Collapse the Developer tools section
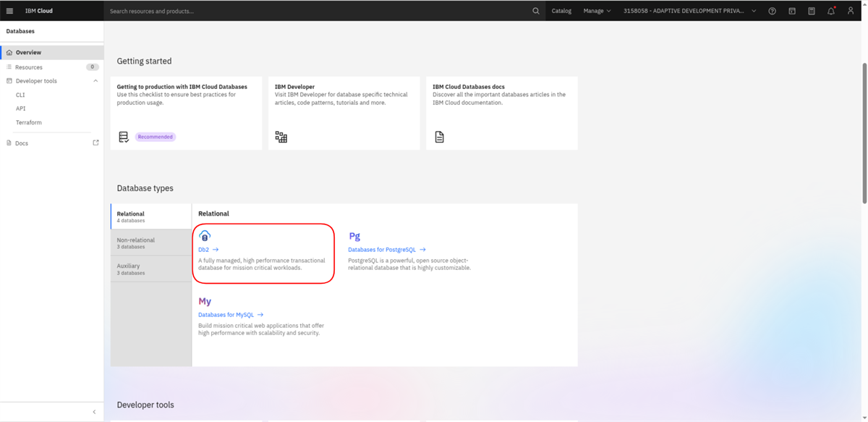Image resolution: width=868 pixels, height=422 pixels. click(x=95, y=81)
